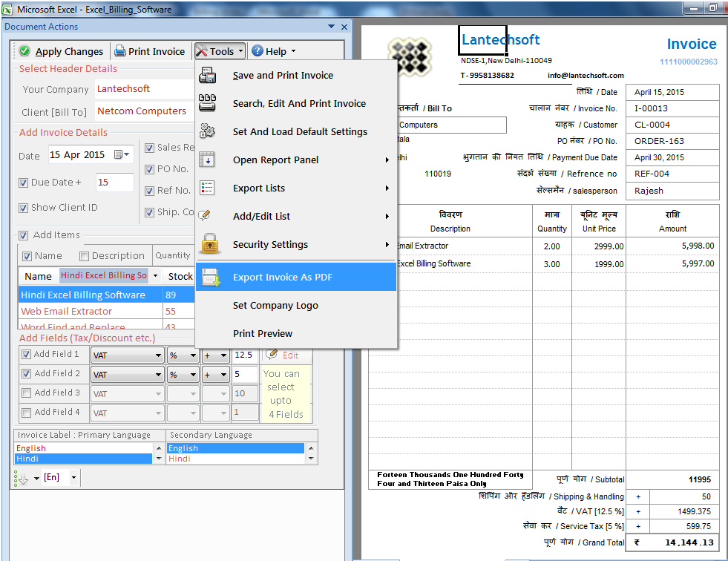Select English in Primary Language list
The height and width of the screenshot is (561, 728).
coord(84,448)
